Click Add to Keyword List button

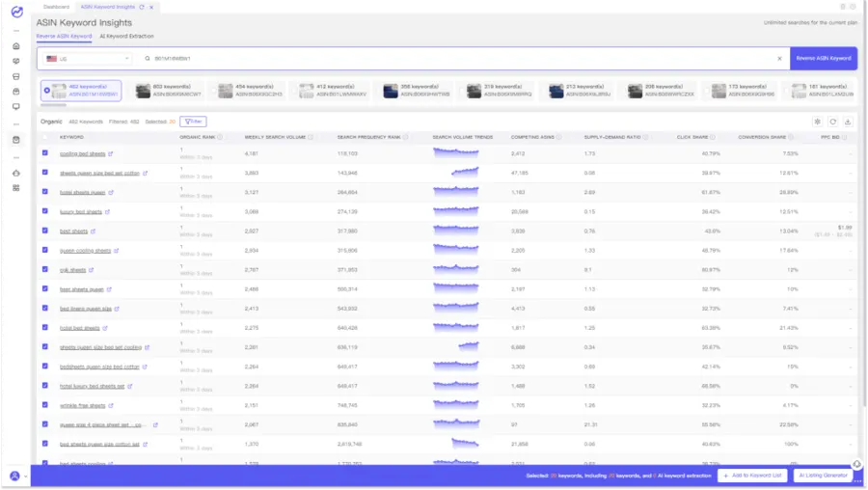click(752, 476)
